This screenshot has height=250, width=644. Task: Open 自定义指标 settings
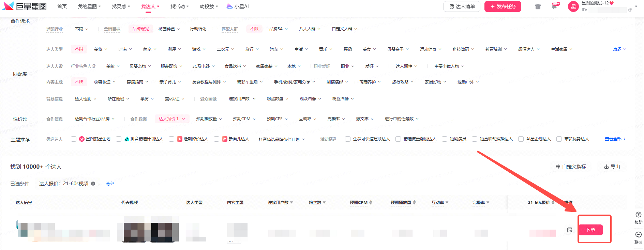[571, 167]
